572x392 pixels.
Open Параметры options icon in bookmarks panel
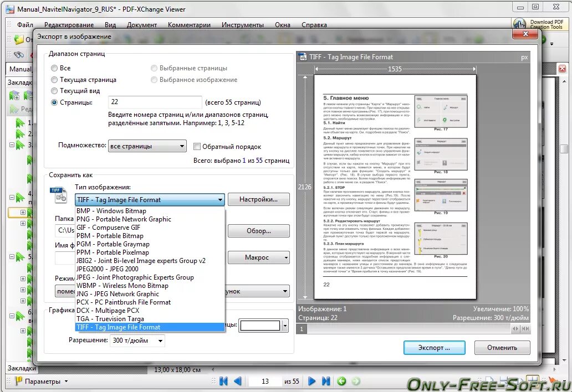18,381
